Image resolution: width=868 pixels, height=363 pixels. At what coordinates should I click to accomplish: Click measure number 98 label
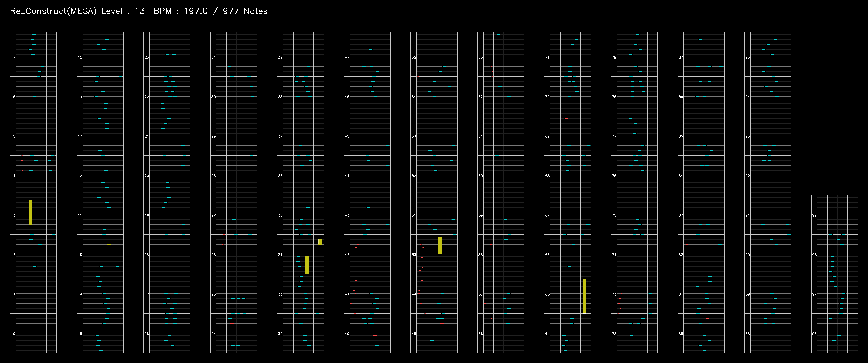click(814, 254)
